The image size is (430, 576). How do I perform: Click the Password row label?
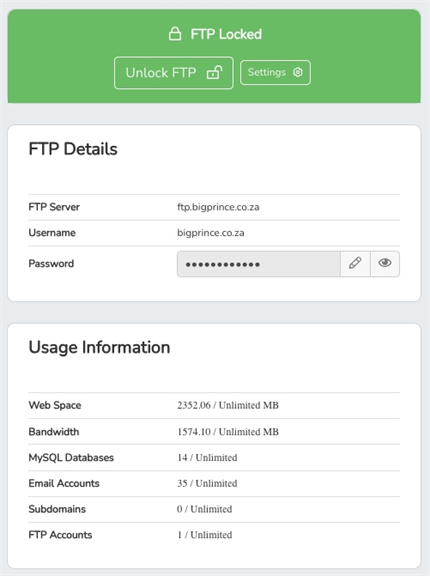(51, 263)
